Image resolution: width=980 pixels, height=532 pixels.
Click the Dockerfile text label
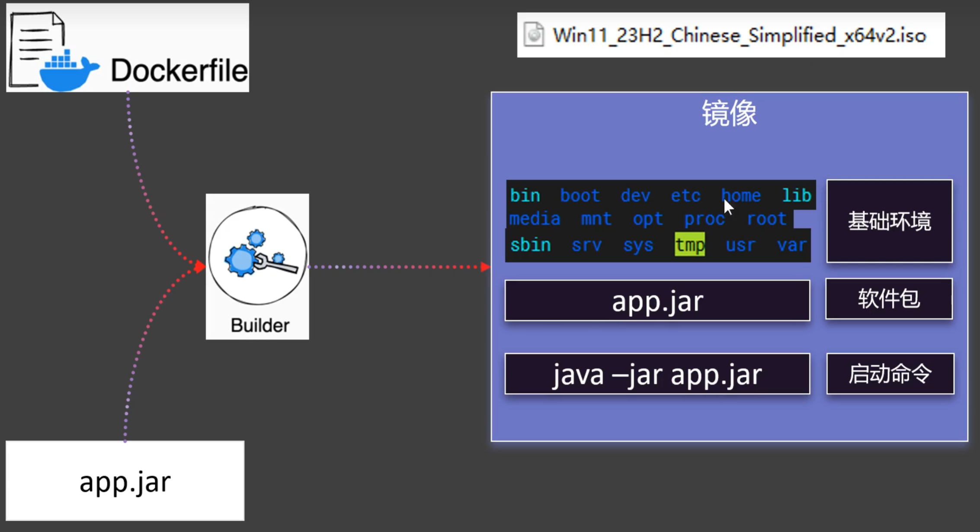[179, 71]
